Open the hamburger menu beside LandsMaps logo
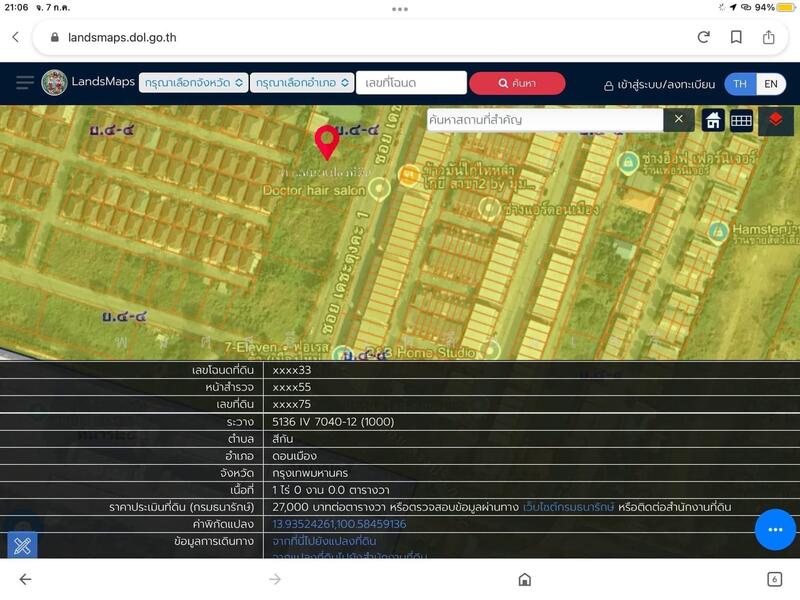Viewport: 800px width, 600px height. click(24, 83)
